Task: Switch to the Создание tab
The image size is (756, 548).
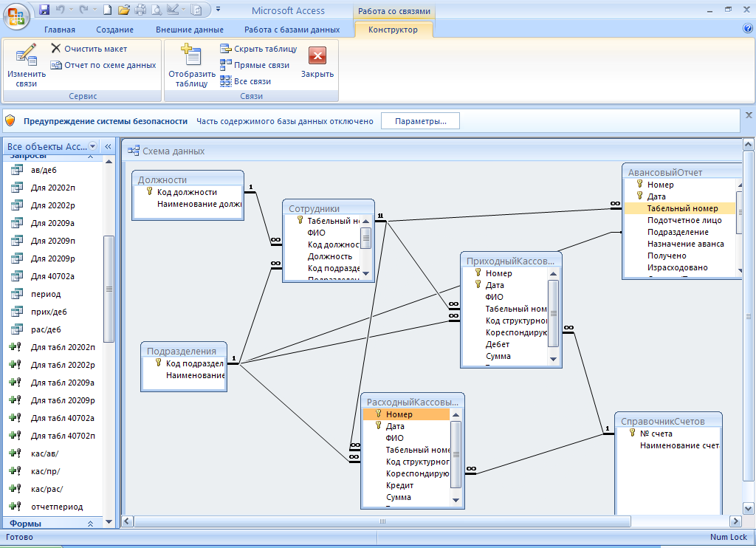Action: 114,30
